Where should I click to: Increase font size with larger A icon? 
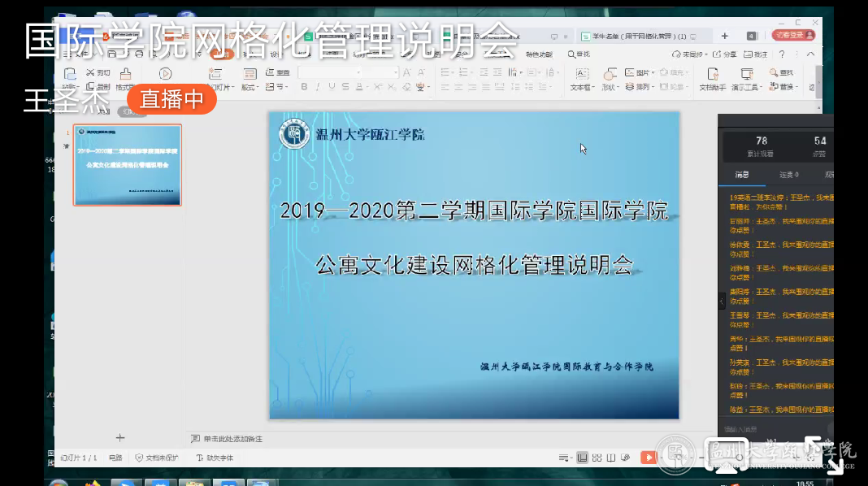pos(407,72)
